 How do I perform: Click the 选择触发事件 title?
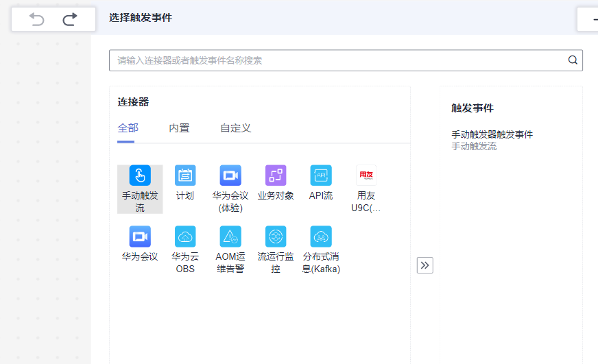pyautogui.click(x=141, y=18)
